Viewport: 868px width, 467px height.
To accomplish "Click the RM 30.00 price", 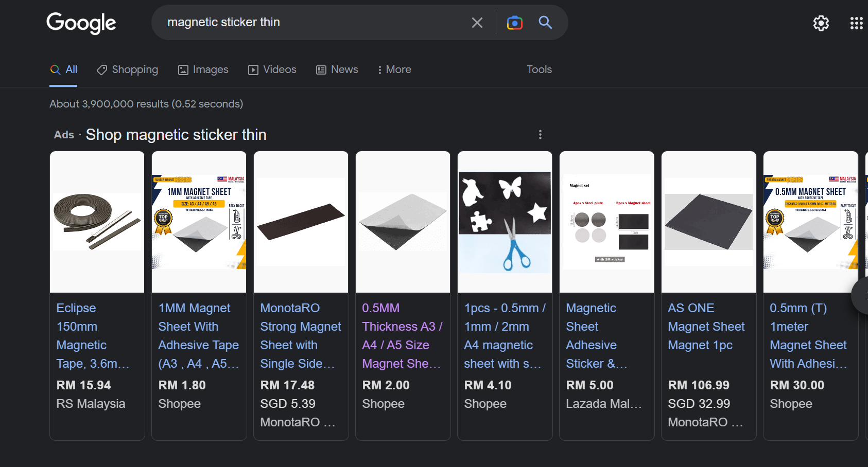I will click(x=797, y=385).
